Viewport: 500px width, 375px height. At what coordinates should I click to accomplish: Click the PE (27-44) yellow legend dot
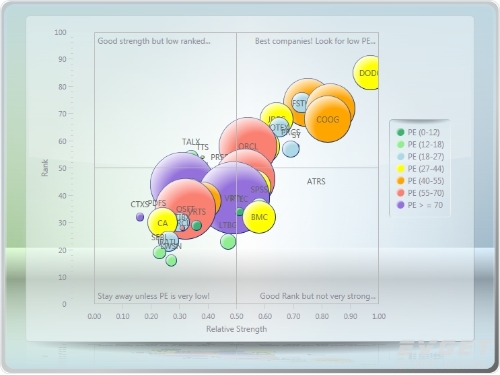point(400,169)
